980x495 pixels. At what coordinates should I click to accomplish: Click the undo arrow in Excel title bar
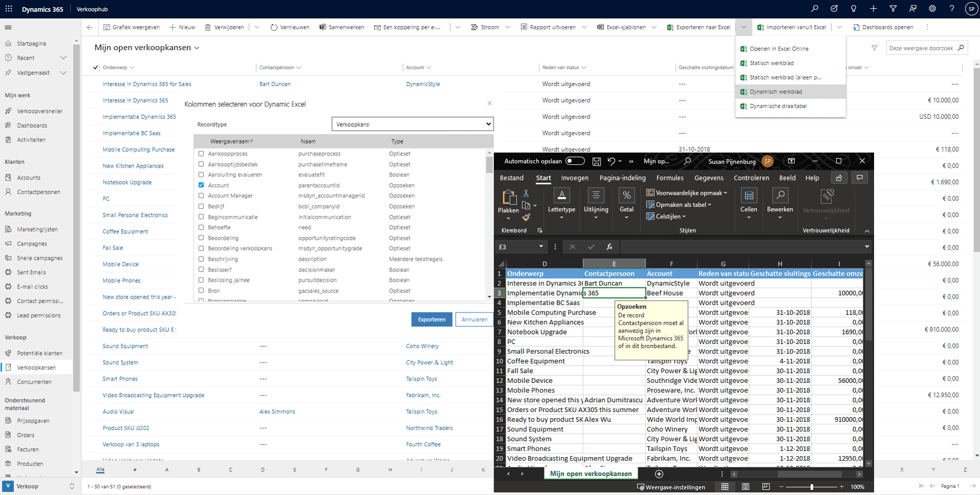click(611, 161)
